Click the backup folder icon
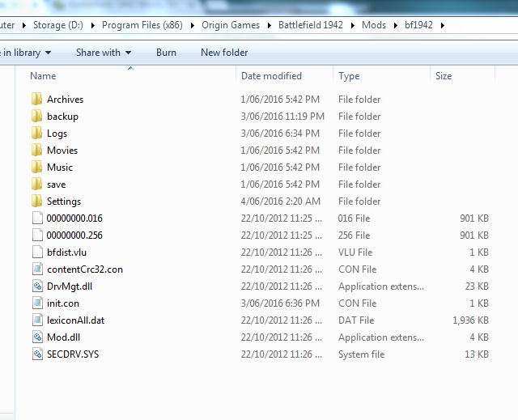Viewport: 518px width, 420px height. (x=37, y=116)
